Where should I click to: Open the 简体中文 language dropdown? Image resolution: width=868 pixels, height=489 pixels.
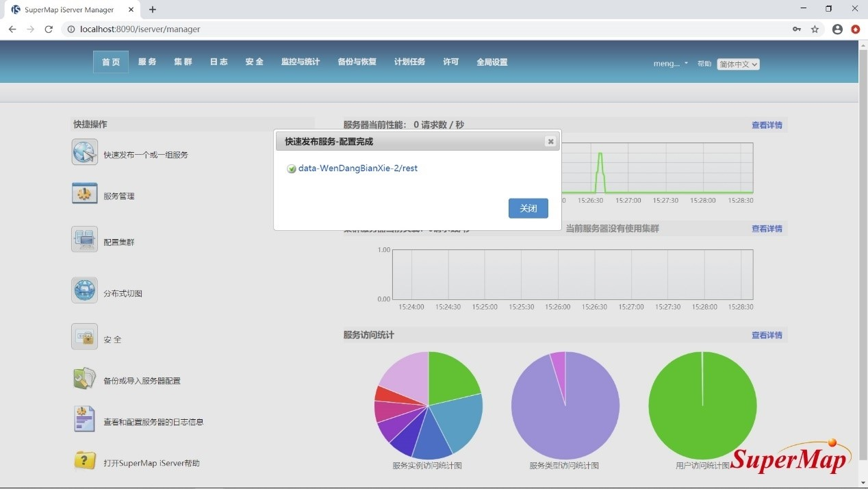click(x=738, y=64)
